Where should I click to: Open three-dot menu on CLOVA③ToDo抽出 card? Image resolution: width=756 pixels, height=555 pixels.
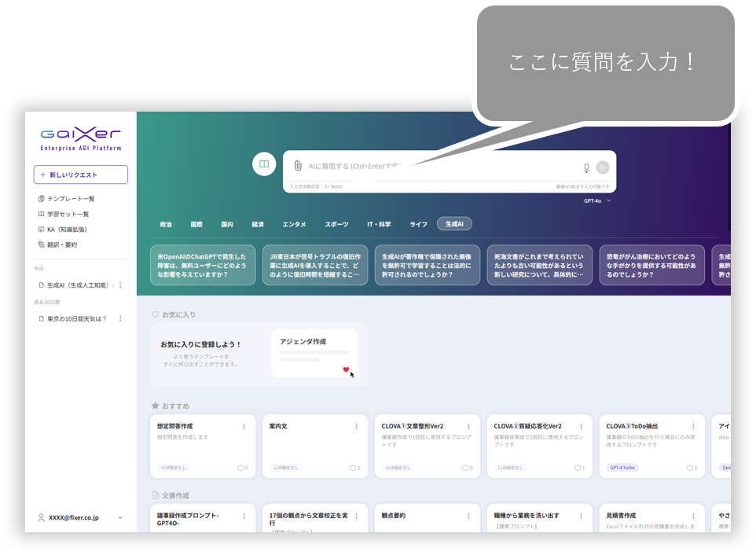tap(693, 427)
